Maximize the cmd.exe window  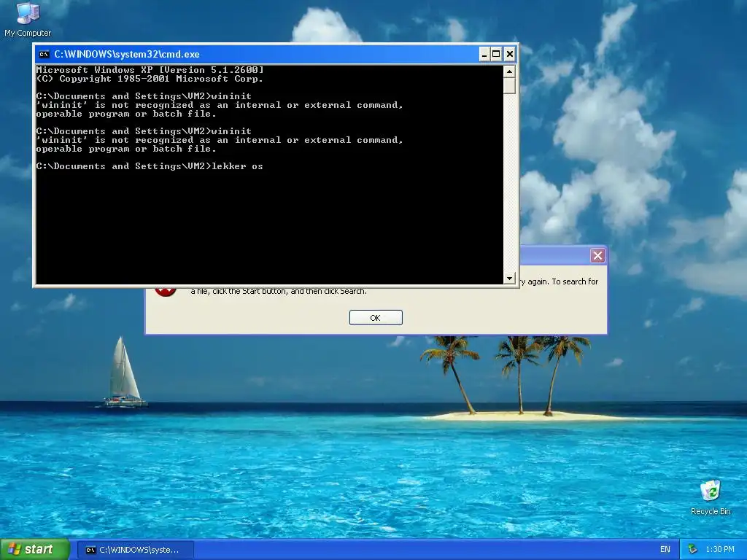496,54
